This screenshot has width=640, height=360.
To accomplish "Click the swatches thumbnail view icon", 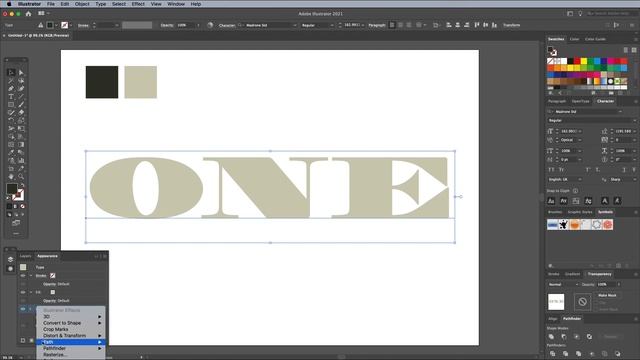I will 634,50.
